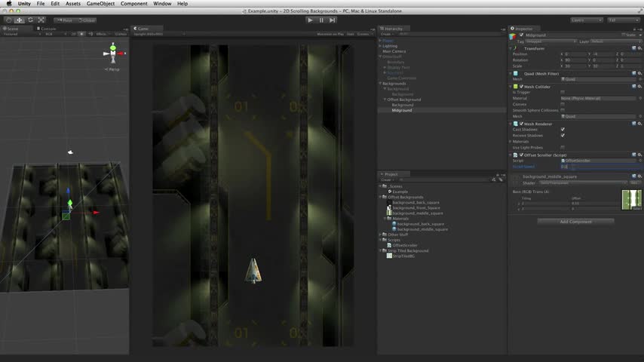The width and height of the screenshot is (644, 362).
Task: Collapse Offset Background in the Hierarchy
Action: (x=385, y=100)
